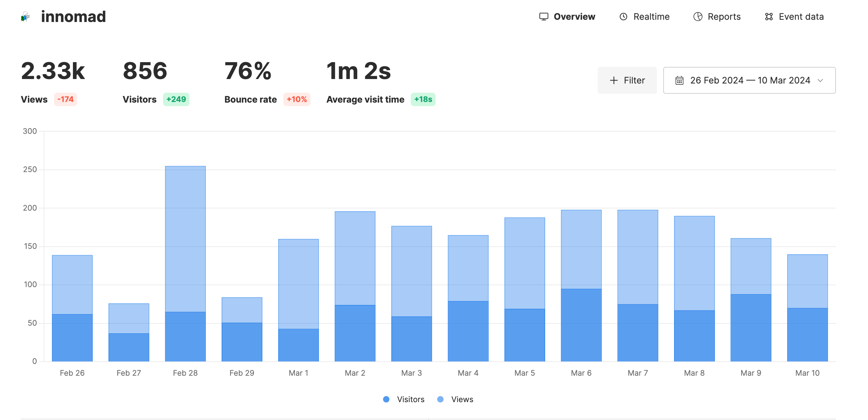
Task: Click the +10% bounce rate badge
Action: 296,99
